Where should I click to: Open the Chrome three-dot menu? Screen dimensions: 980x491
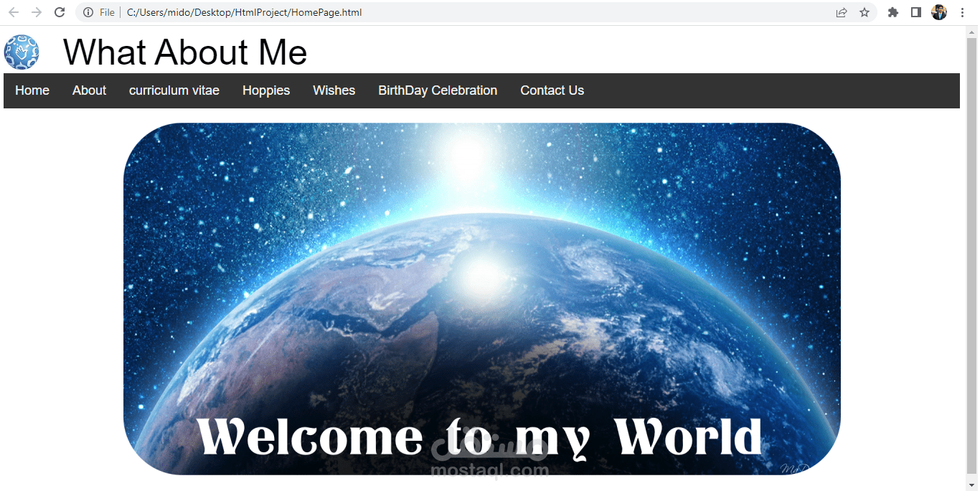[x=962, y=12]
